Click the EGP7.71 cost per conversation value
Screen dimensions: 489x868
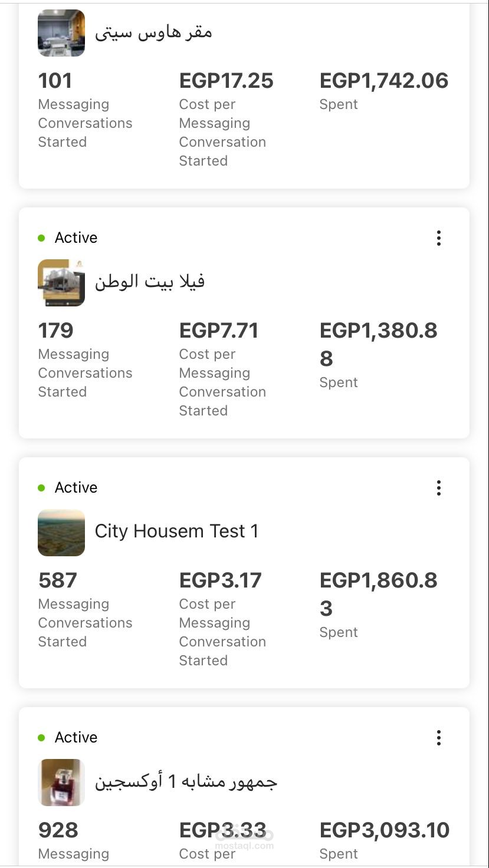pyautogui.click(x=219, y=331)
